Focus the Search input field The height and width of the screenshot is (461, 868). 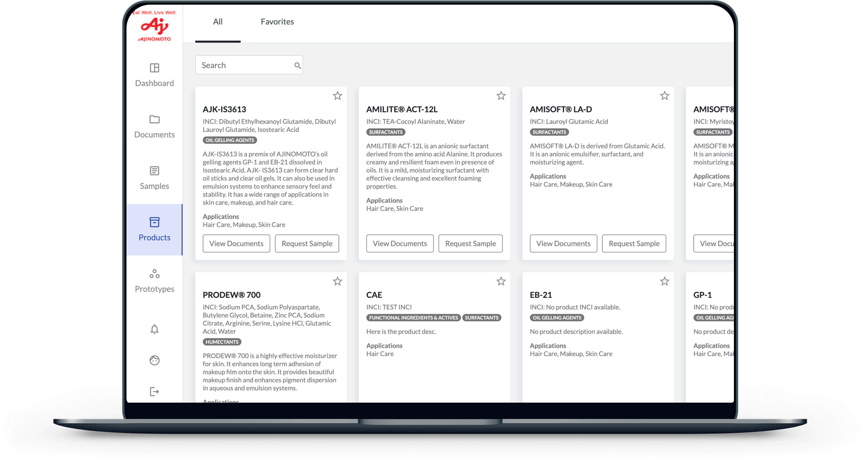pos(249,65)
